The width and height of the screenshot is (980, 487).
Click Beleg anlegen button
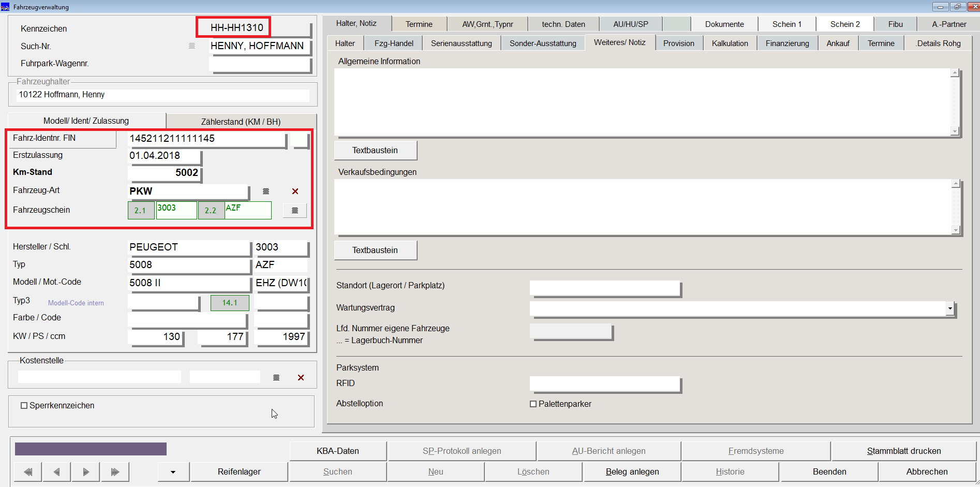coord(632,472)
